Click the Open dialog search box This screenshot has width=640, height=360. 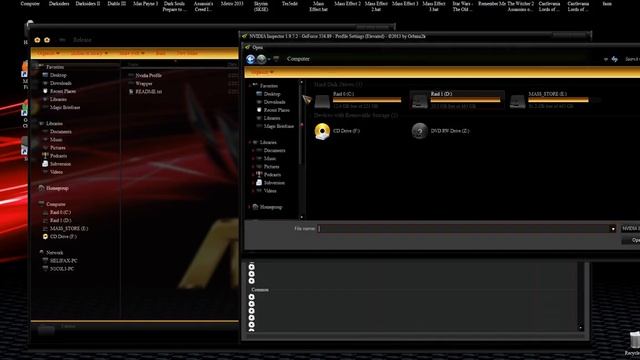(631, 59)
